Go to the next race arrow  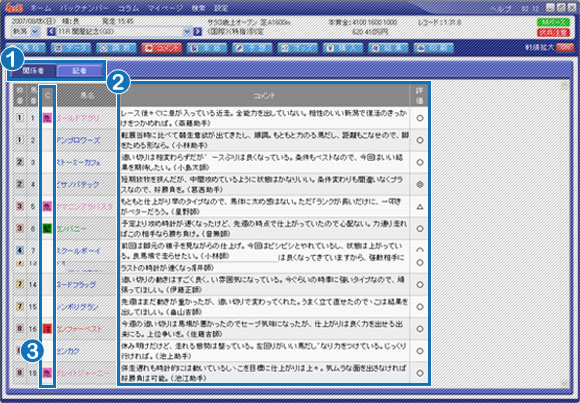pyautogui.click(x=198, y=31)
